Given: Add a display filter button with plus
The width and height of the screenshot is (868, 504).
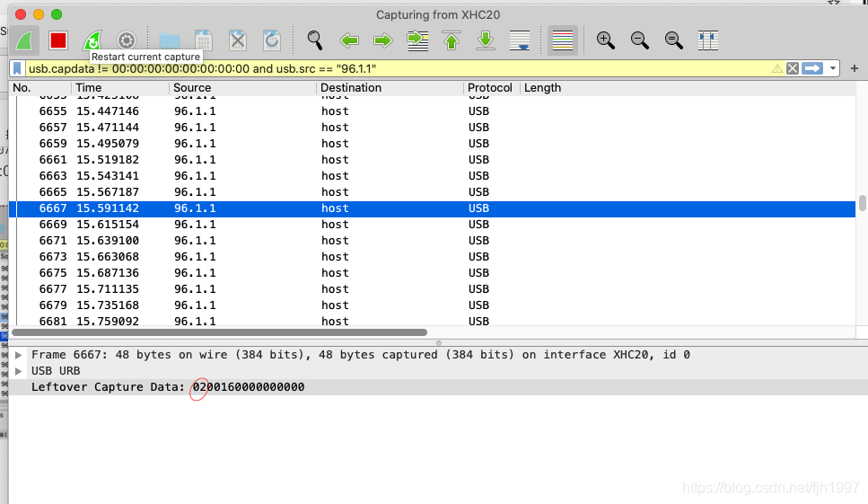Looking at the screenshot, I should point(855,68).
